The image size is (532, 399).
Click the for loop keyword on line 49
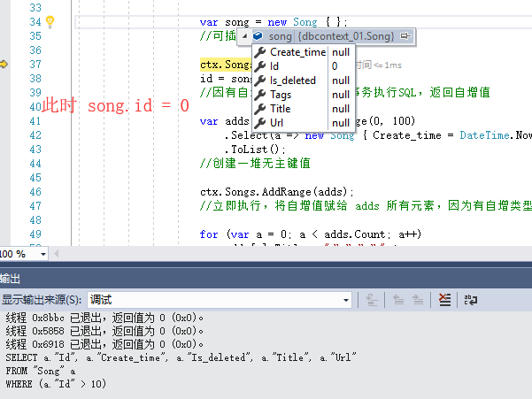point(209,234)
